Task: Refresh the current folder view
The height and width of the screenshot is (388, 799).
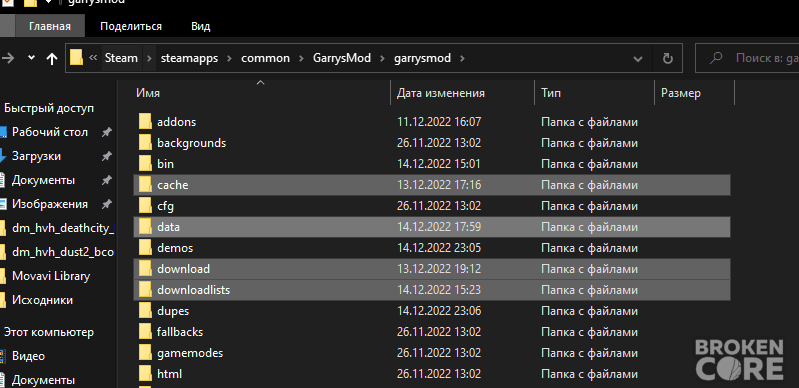Action: tap(668, 58)
